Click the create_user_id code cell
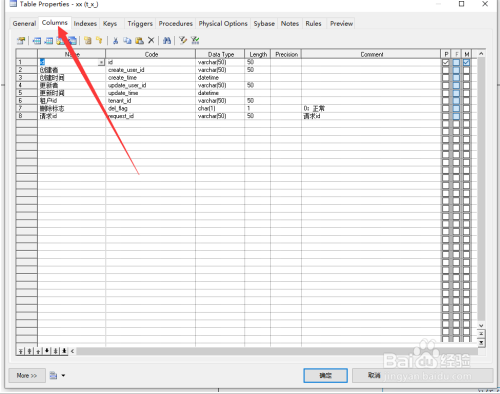The image size is (500, 394). click(x=150, y=70)
